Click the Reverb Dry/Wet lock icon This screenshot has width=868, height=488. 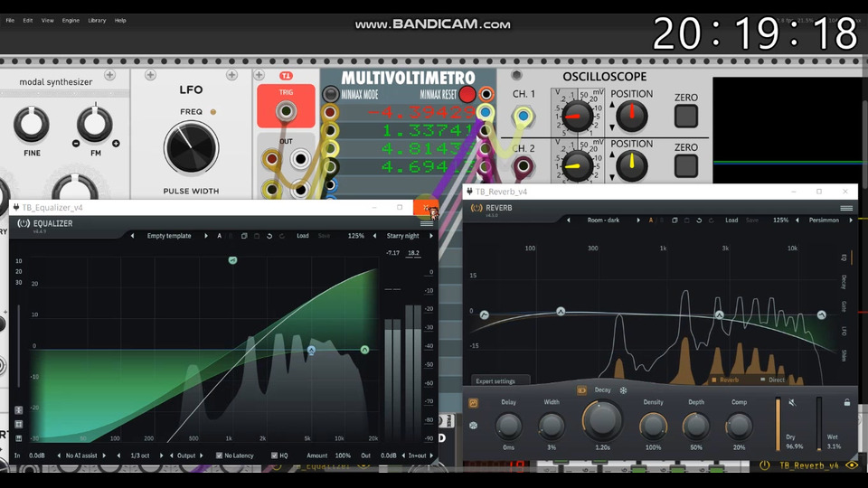tap(847, 402)
